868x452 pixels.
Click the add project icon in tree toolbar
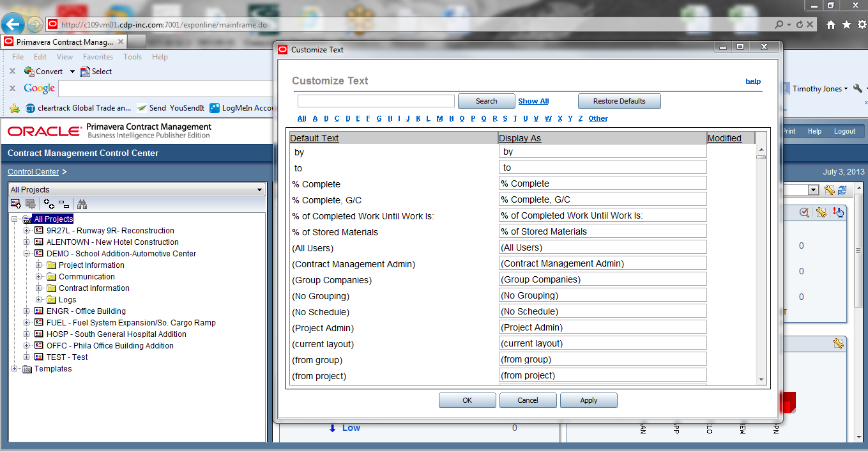point(16,204)
